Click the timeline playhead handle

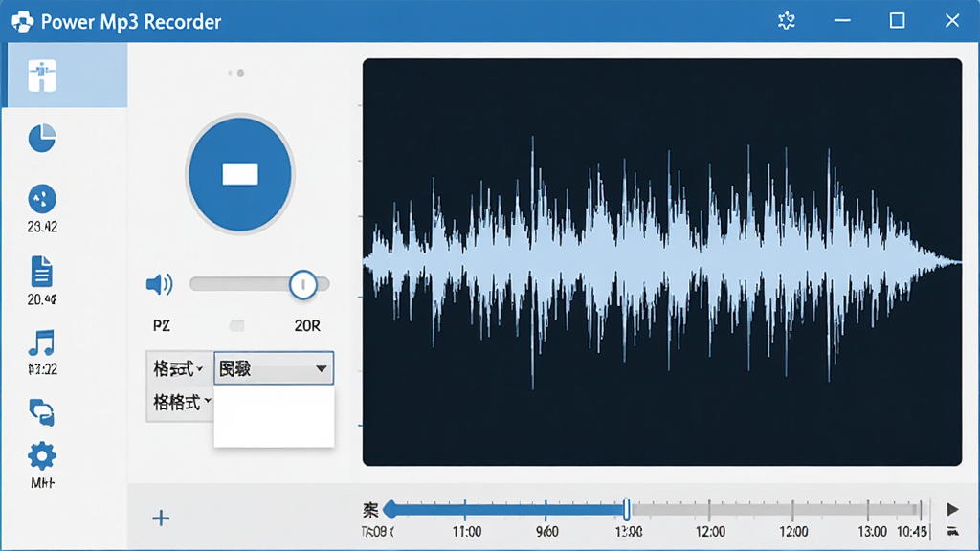click(x=626, y=510)
